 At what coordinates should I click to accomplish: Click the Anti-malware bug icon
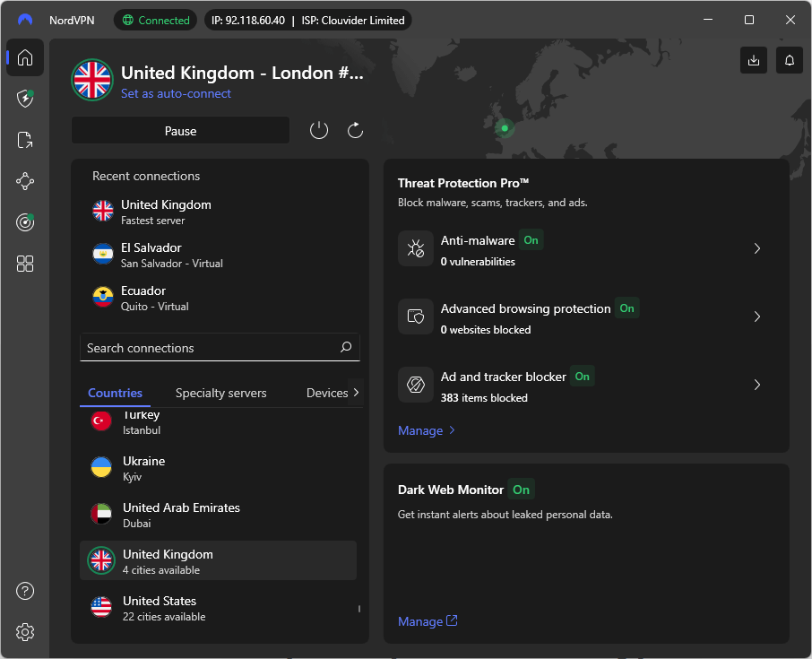tap(415, 248)
